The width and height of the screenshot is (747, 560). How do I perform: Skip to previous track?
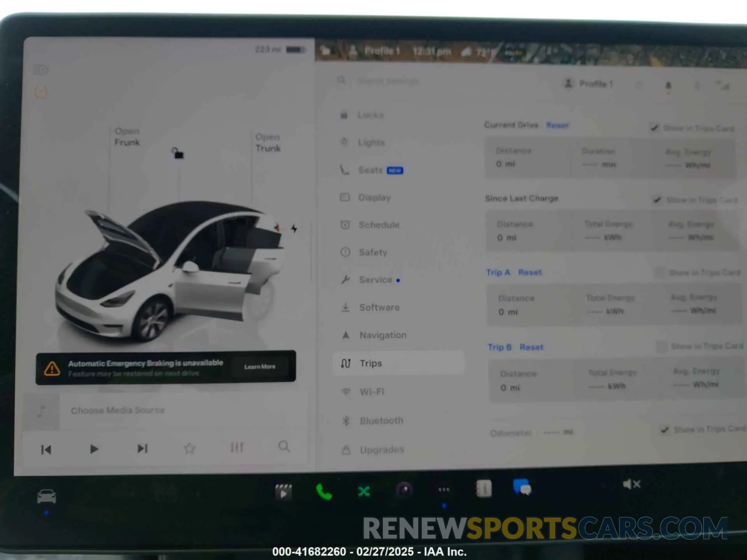46,450
